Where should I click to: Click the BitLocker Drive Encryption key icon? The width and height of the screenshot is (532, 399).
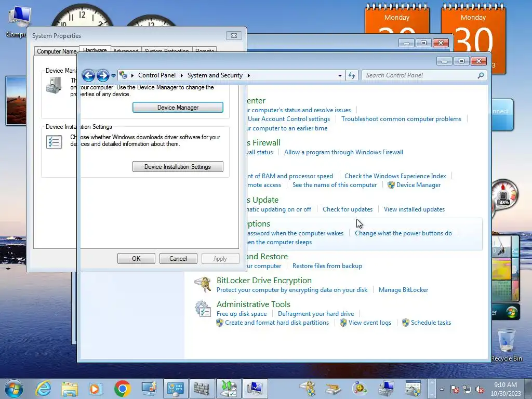pyautogui.click(x=203, y=284)
